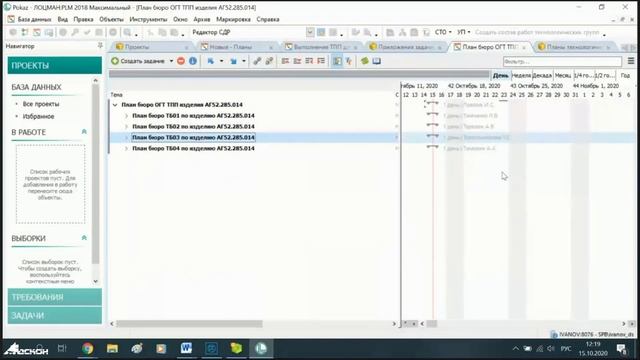Switch timeline scale to 1/2 года
The image size is (640, 360).
pos(604,76)
